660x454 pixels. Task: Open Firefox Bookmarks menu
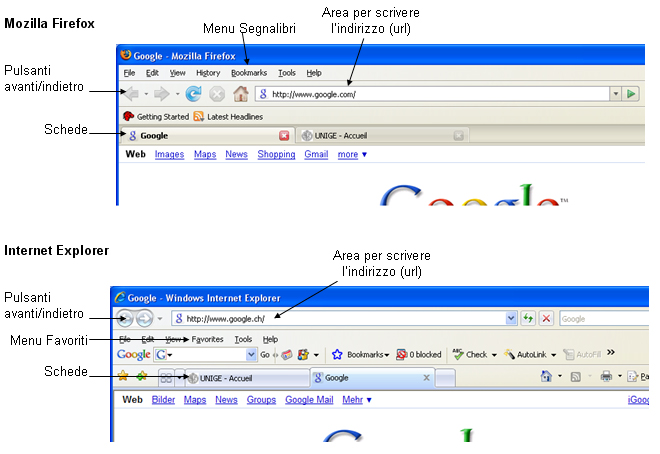249,73
